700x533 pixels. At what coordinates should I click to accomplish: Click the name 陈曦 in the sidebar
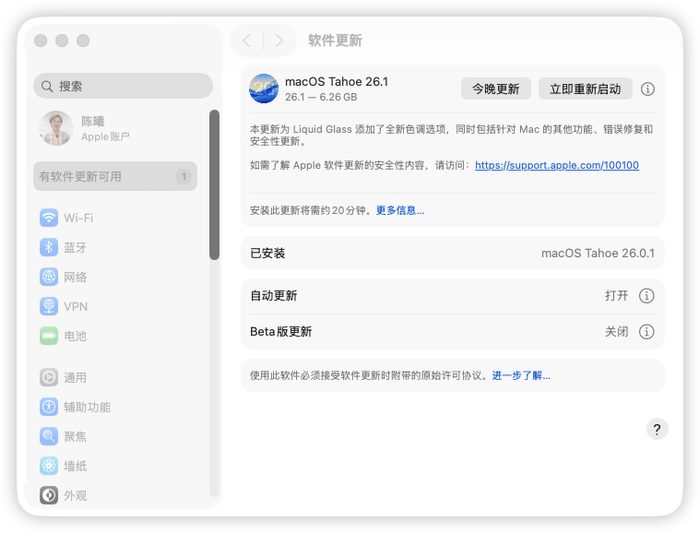click(x=93, y=121)
